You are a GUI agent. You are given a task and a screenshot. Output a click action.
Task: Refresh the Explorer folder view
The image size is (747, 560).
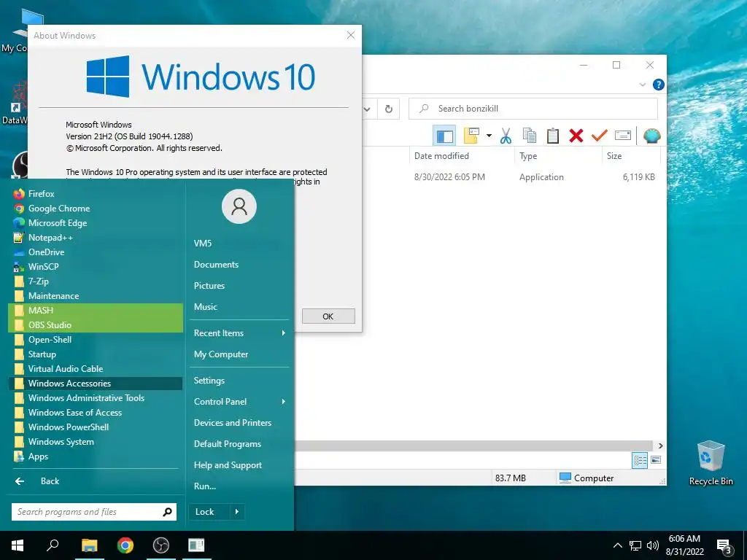coord(389,109)
